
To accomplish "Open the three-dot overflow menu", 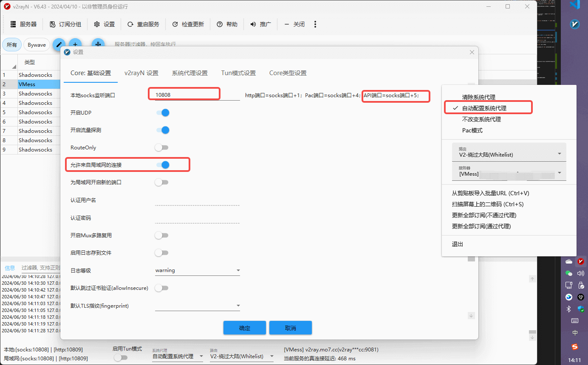I will pos(315,24).
